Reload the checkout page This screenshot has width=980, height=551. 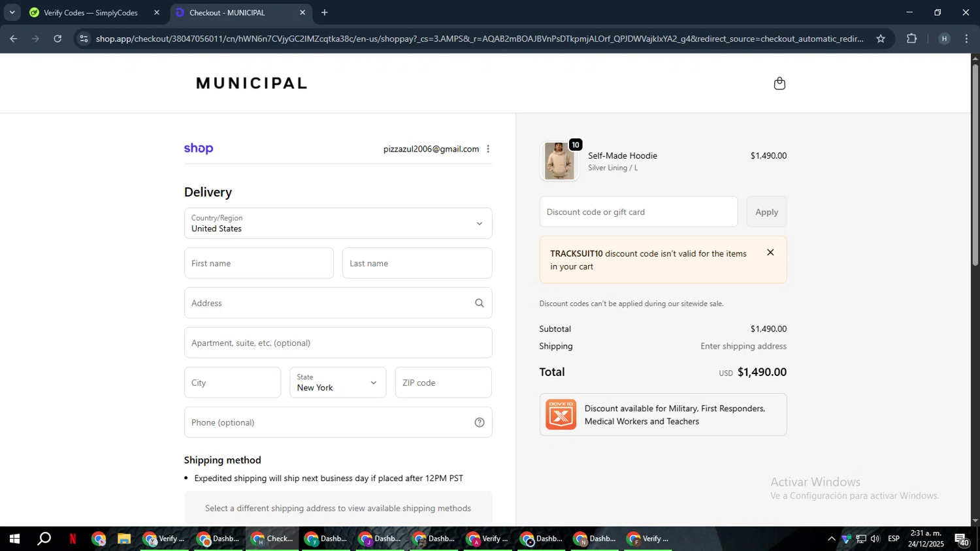point(57,39)
